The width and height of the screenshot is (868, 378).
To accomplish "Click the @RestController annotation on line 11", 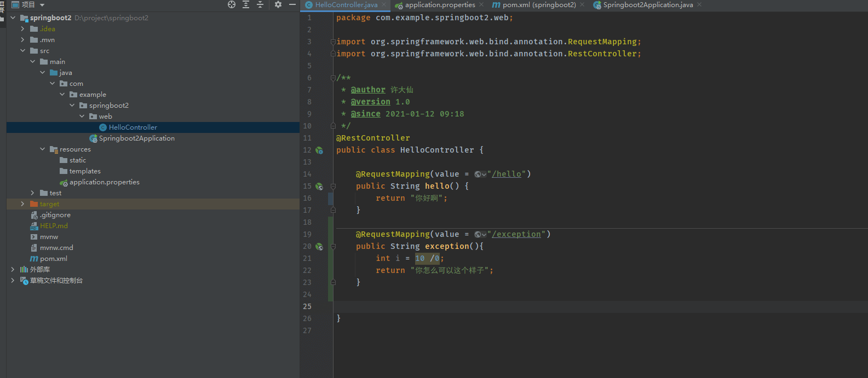I will pyautogui.click(x=373, y=138).
